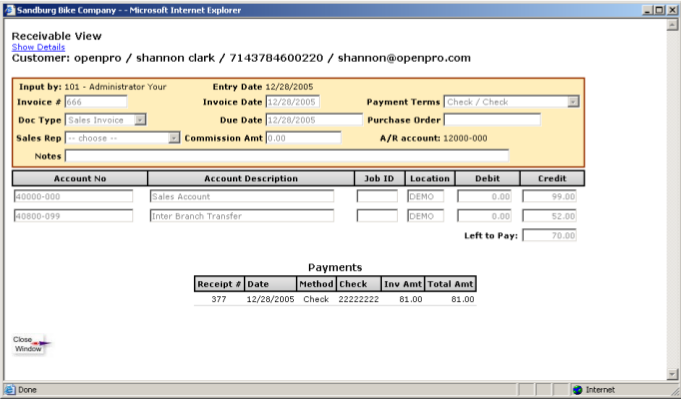Click the Location column header

coord(430,178)
